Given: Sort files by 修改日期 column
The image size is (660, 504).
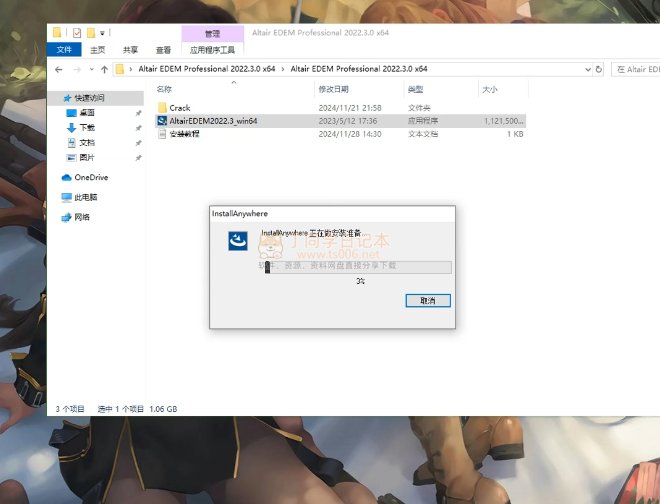Looking at the screenshot, I should (333, 89).
